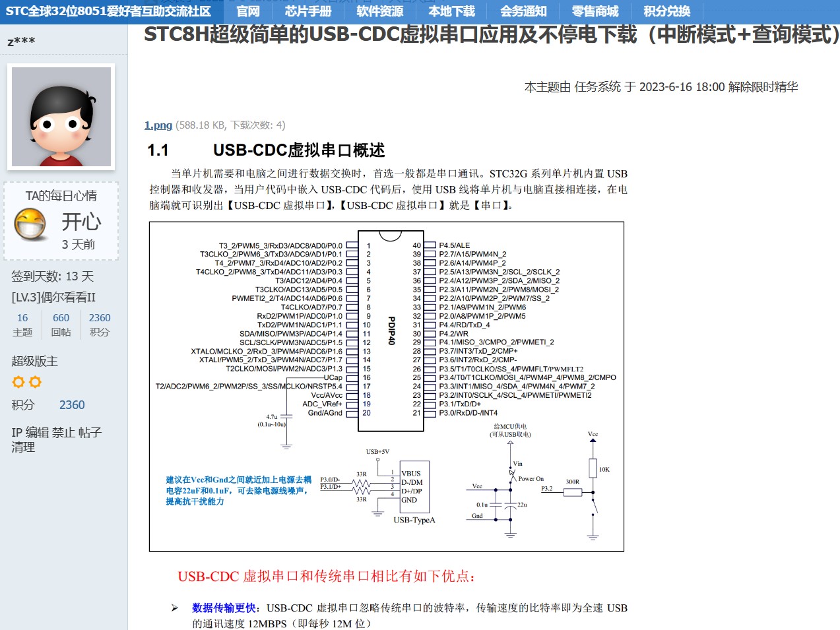
Task: Click the IP admin link
Action: pos(16,433)
